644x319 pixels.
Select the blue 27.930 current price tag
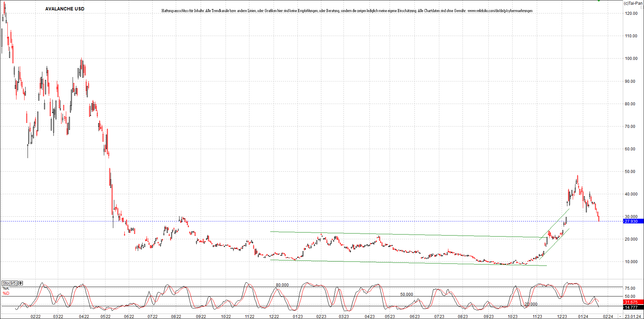point(633,221)
